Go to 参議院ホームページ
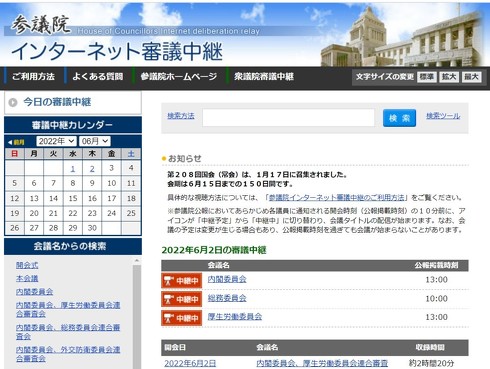The height and width of the screenshot is (369, 490). (178, 76)
